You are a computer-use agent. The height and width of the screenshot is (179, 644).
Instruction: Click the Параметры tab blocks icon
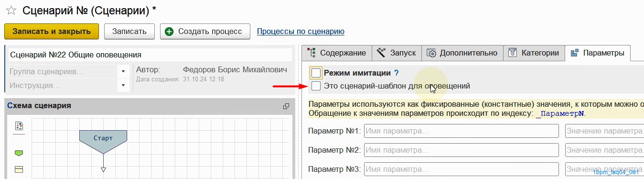[x=575, y=53]
